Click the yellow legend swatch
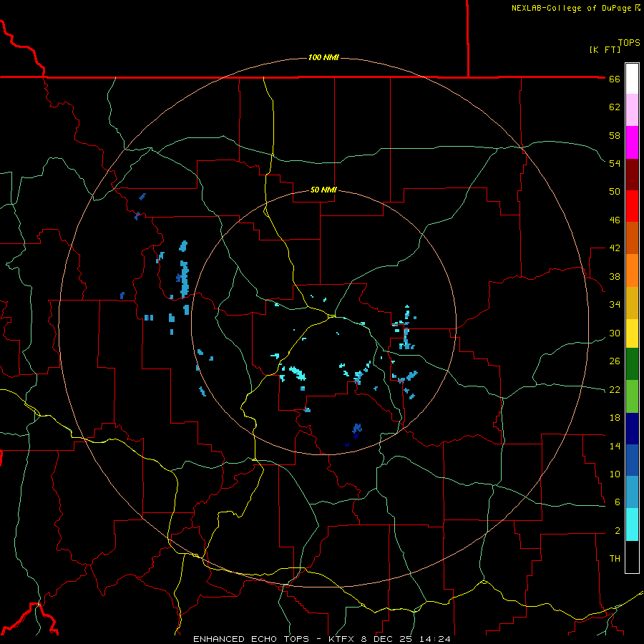This screenshot has width=644, height=644. pyautogui.click(x=632, y=333)
